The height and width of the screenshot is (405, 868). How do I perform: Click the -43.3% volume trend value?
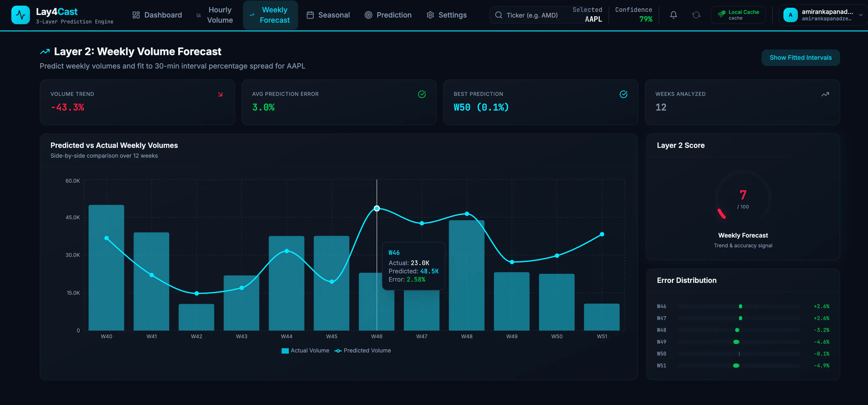(67, 107)
